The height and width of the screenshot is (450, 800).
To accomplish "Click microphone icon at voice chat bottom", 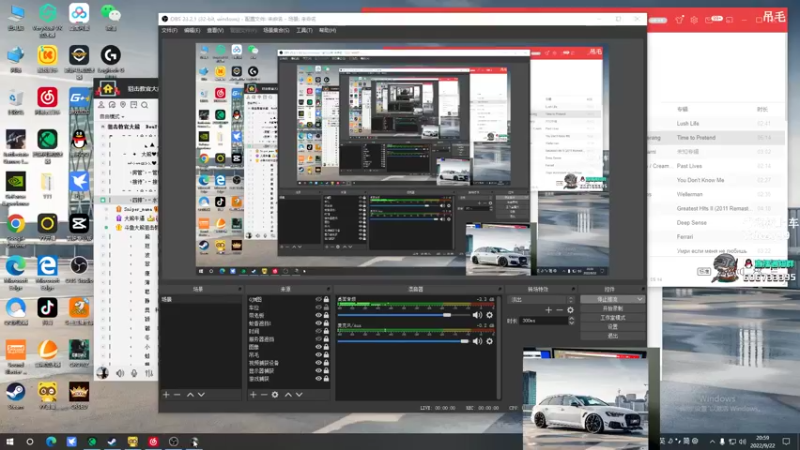I will 134,373.
